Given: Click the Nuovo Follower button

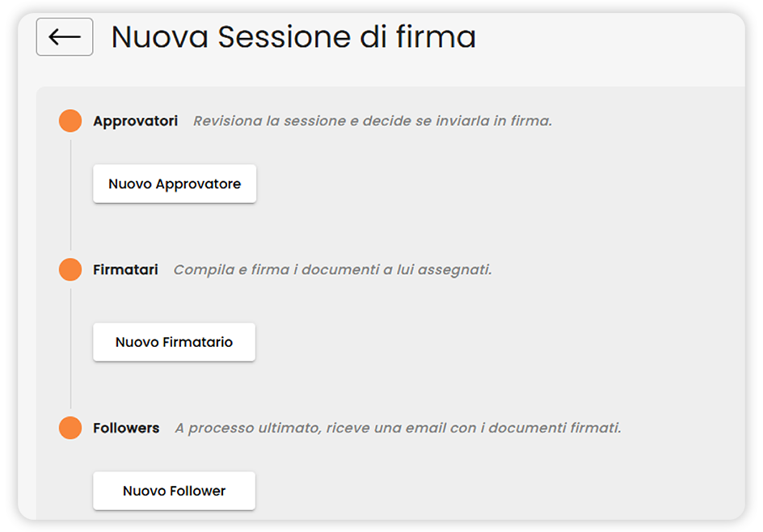Looking at the screenshot, I should [x=174, y=491].
